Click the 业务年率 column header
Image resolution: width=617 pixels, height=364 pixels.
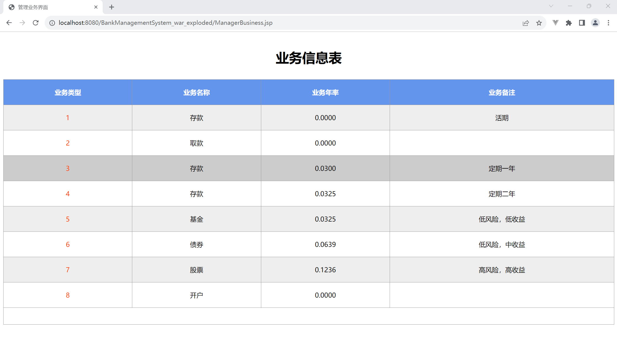pos(325,93)
